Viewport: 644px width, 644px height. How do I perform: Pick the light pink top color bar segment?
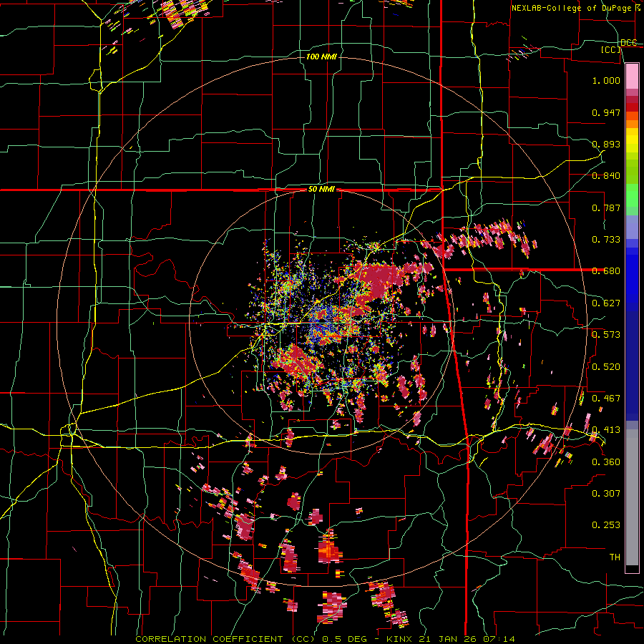tap(632, 76)
